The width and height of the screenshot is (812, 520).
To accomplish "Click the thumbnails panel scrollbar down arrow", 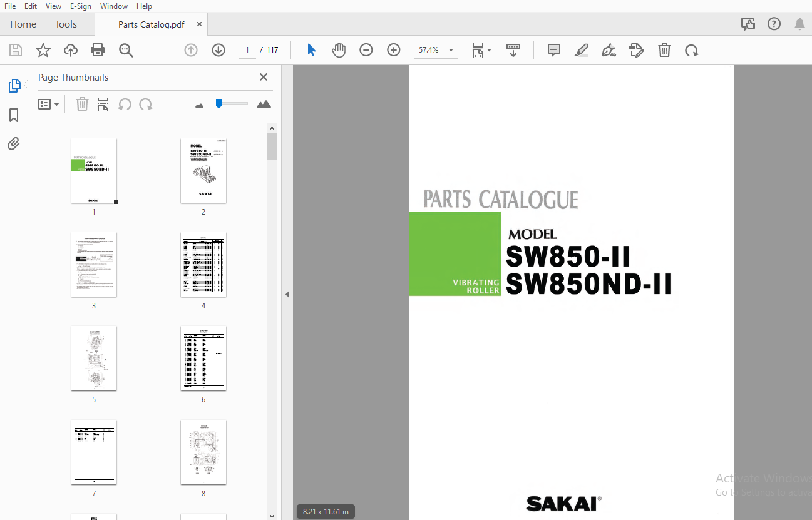I will pos(272,516).
